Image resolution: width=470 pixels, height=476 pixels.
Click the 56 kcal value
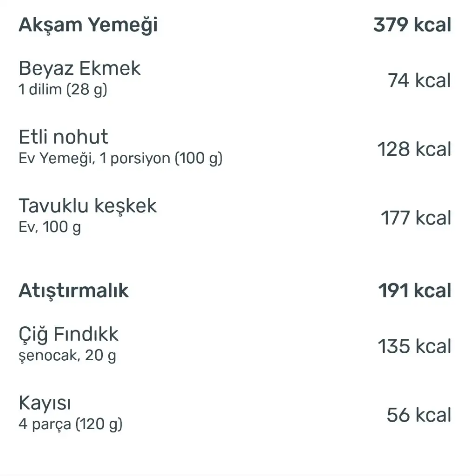418,415
